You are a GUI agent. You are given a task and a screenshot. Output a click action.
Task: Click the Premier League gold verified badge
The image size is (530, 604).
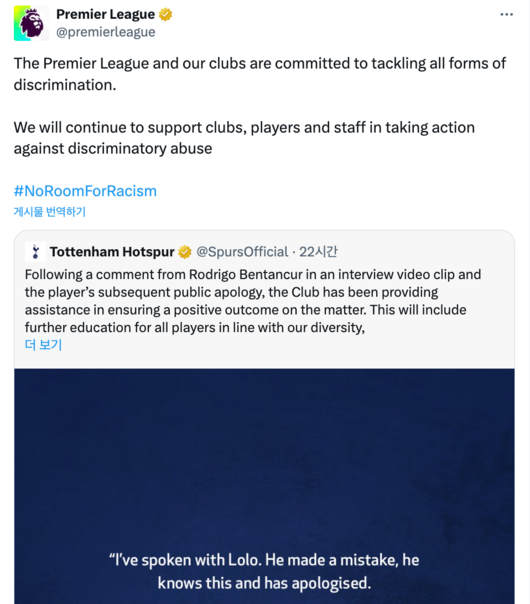165,15
